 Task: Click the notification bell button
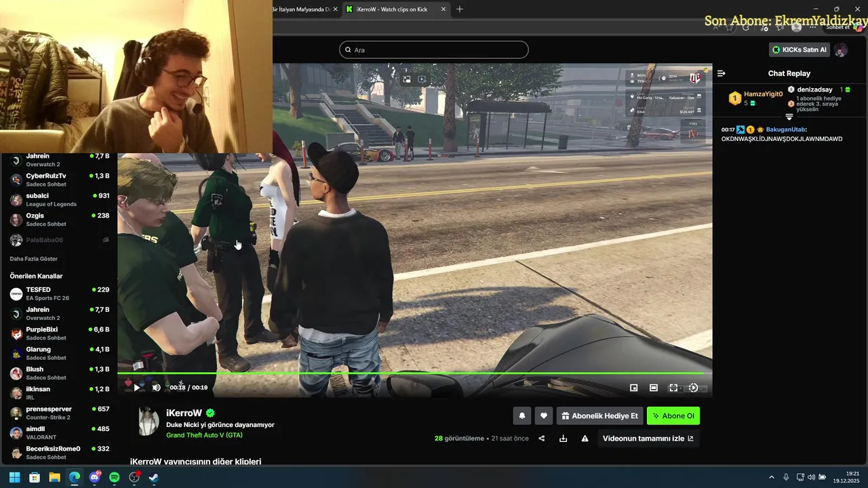point(522,415)
